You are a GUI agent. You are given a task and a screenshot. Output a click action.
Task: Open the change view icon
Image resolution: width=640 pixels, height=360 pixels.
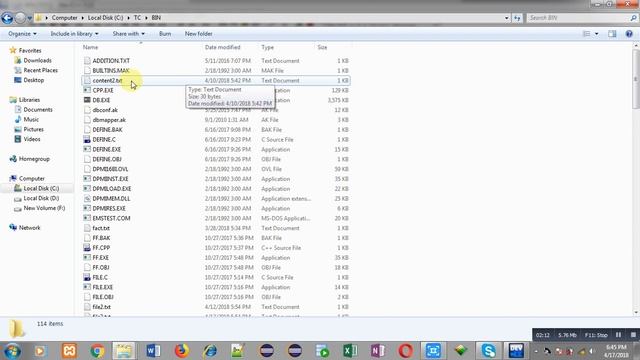click(587, 34)
